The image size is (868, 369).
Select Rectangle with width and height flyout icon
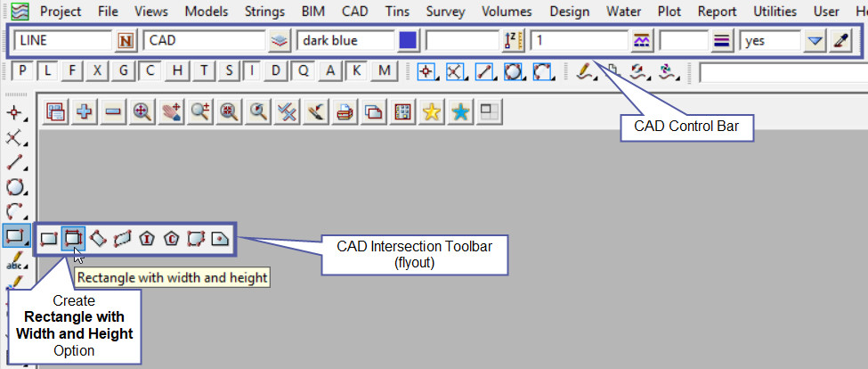[x=73, y=239]
